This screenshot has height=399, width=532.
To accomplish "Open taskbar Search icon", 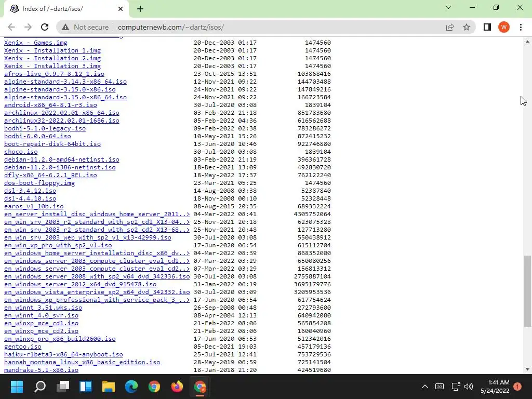I will (40, 387).
